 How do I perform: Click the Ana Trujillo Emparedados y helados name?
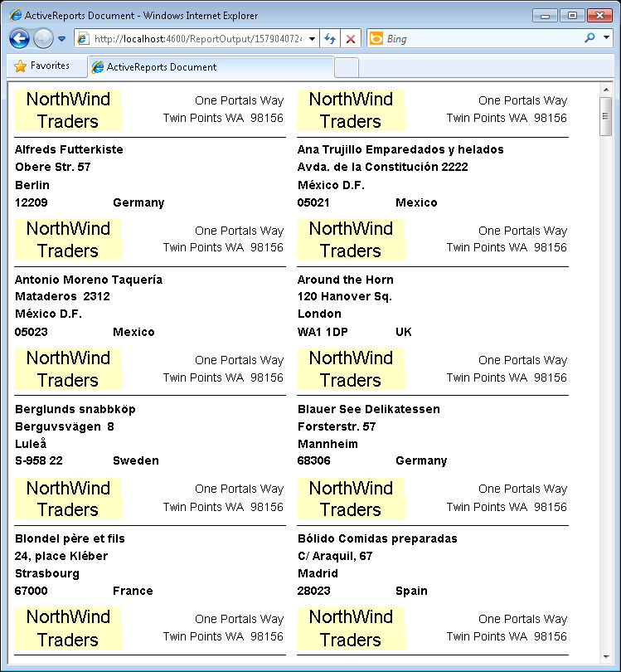pyautogui.click(x=400, y=149)
